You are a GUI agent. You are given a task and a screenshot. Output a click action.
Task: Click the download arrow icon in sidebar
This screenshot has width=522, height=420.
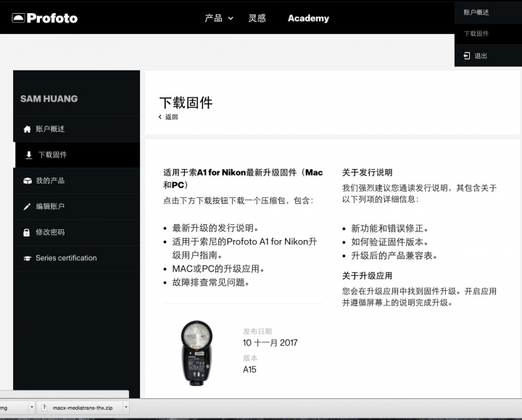click(29, 155)
